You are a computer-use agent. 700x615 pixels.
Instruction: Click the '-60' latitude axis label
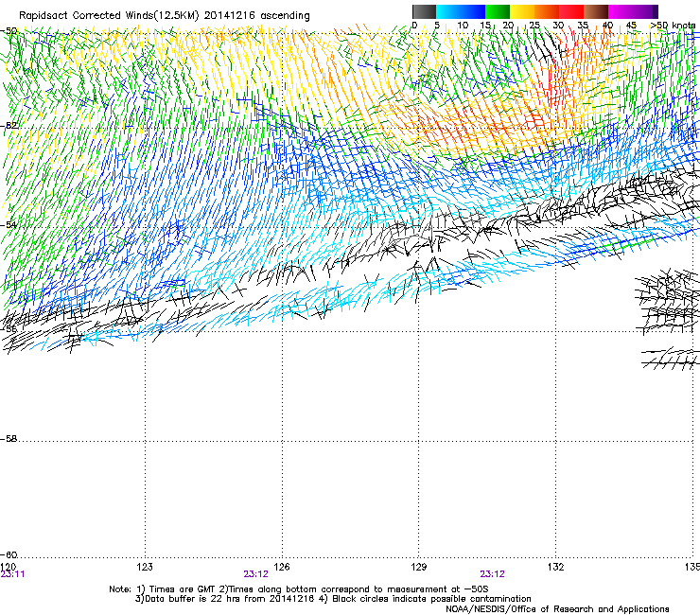(9, 554)
